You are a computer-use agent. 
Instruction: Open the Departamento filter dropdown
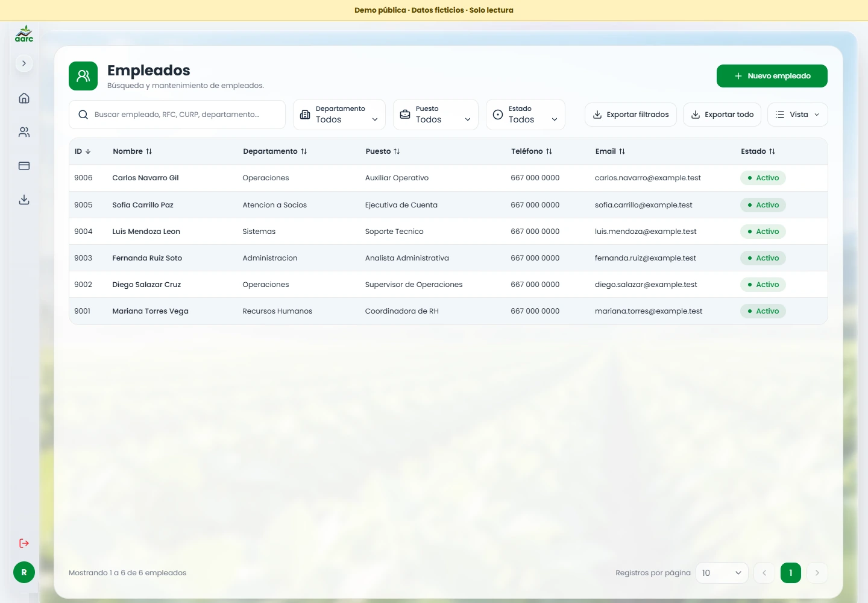pyautogui.click(x=339, y=115)
